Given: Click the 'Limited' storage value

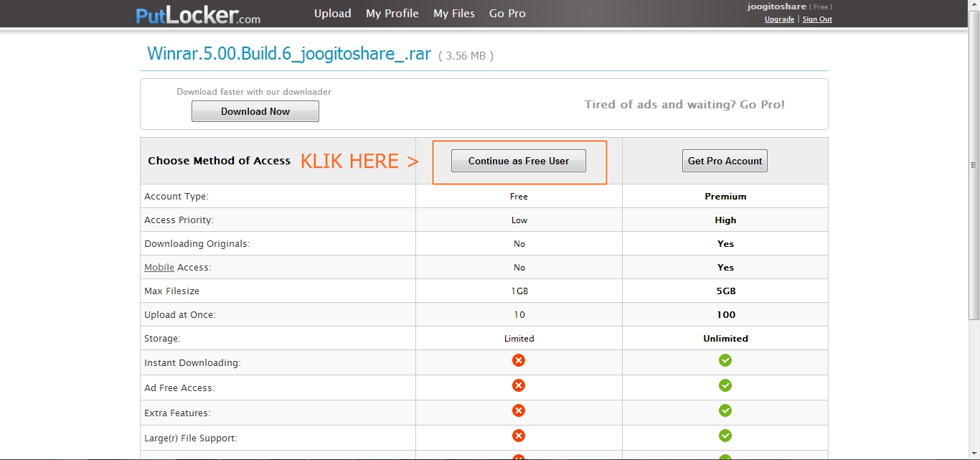Looking at the screenshot, I should coord(519,339).
